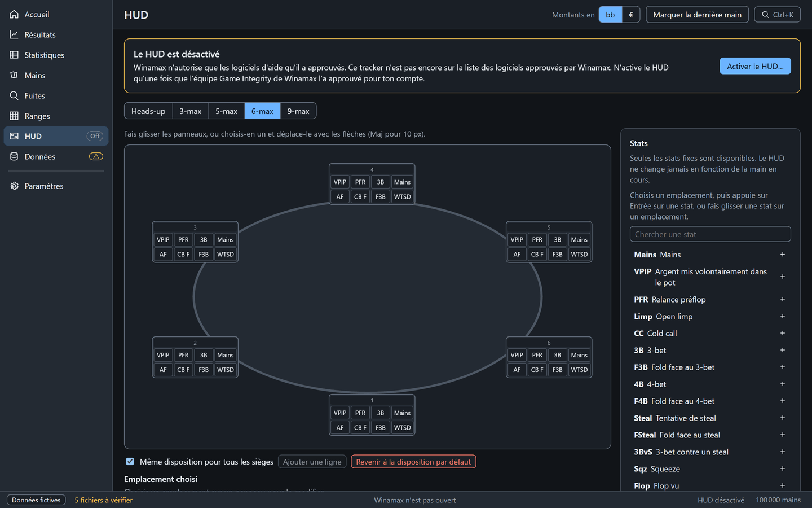Screen dimensions: 812x508
Task: Add the Squeeze stat via plus icon
Action: click(783, 468)
